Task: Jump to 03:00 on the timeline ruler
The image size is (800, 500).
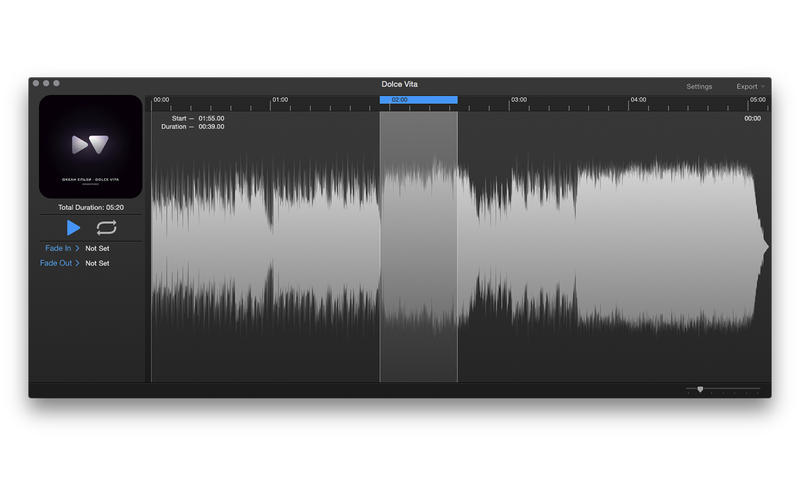Action: [518, 100]
